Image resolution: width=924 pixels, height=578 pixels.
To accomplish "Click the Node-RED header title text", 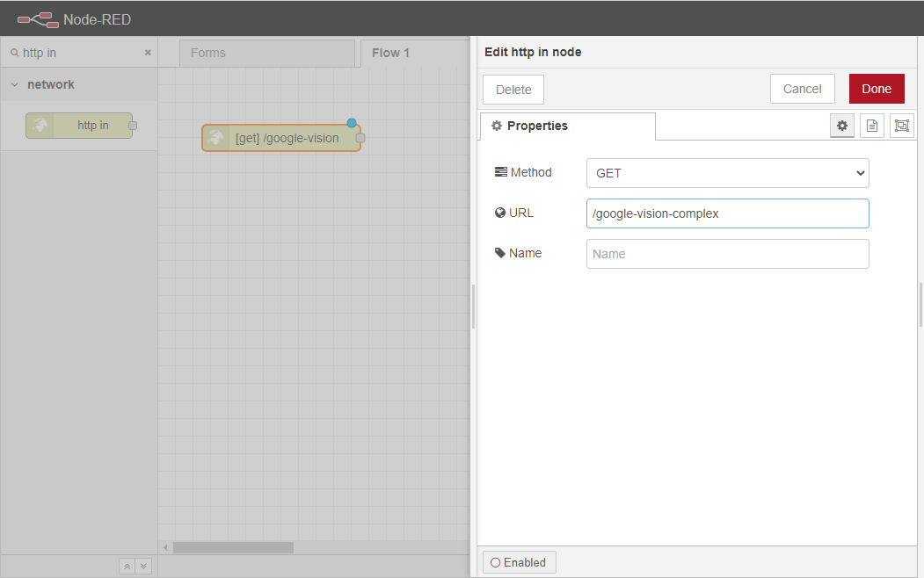I will (98, 20).
